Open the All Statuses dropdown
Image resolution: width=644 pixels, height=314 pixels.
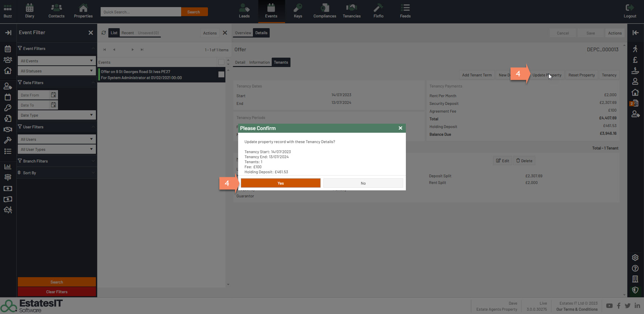(x=56, y=71)
